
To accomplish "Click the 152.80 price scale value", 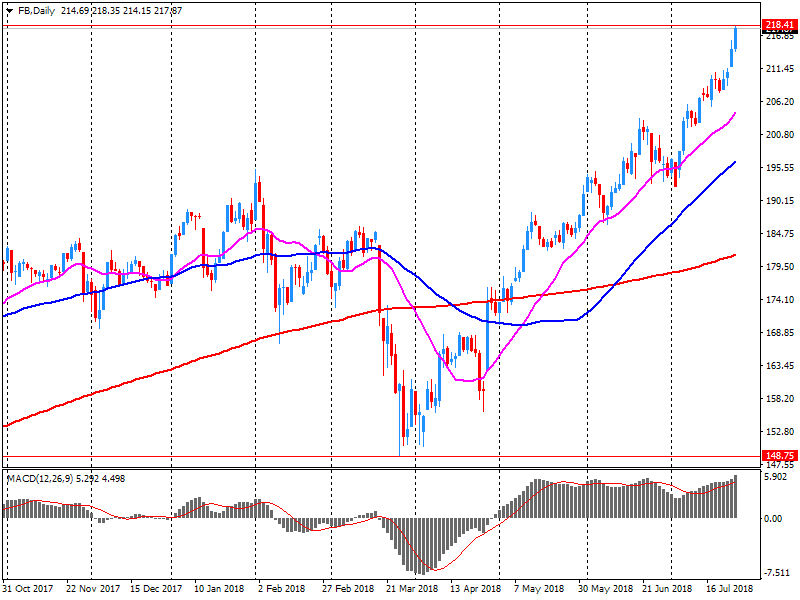I will pos(781,432).
